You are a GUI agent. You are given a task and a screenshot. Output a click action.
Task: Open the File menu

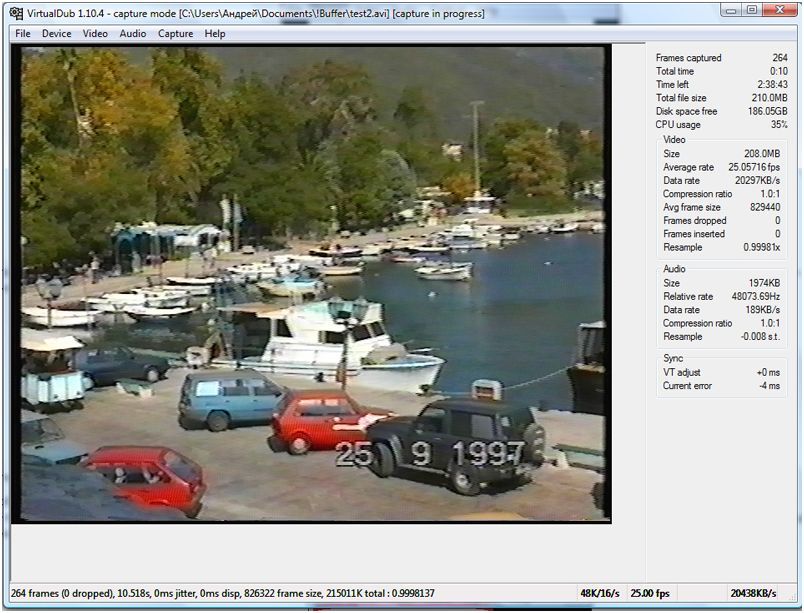[x=23, y=34]
